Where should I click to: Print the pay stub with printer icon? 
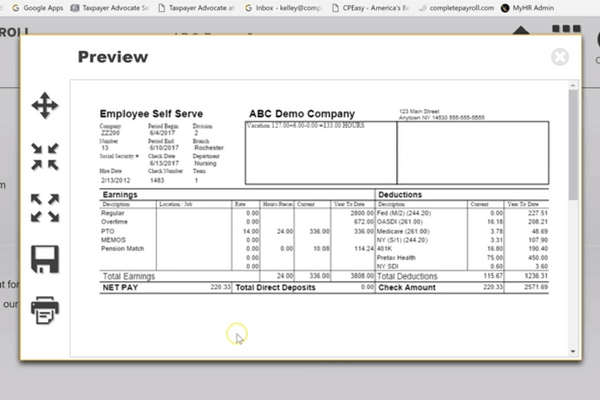45,310
